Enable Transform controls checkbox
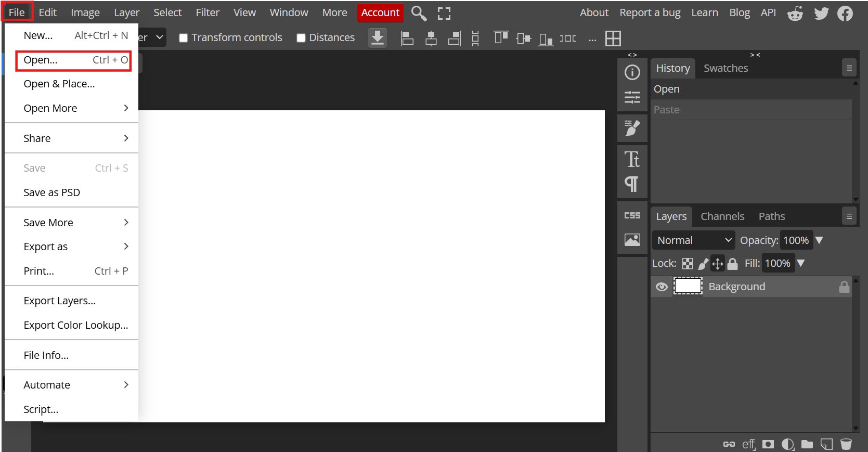Image resolution: width=868 pixels, height=452 pixels. click(183, 38)
